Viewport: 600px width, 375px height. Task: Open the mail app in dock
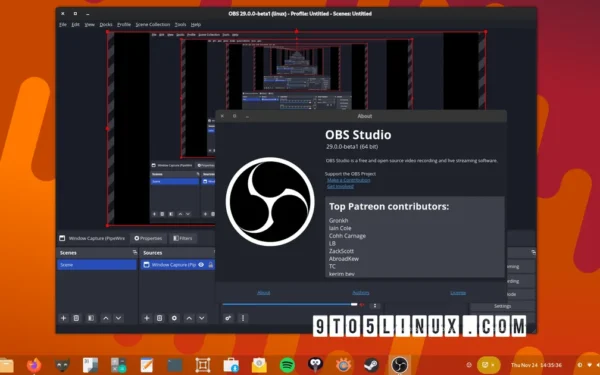[259, 365]
